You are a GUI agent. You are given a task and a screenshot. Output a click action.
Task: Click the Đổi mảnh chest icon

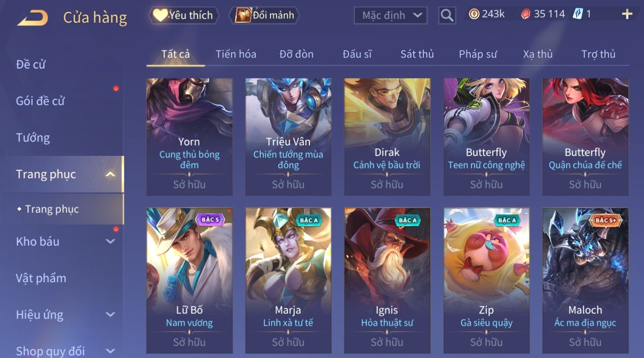[x=243, y=15]
